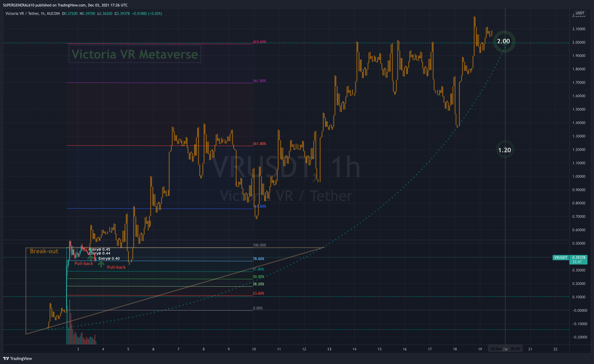Click the TradingView logo at bottom
This screenshot has height=364, width=594.
click(17, 358)
